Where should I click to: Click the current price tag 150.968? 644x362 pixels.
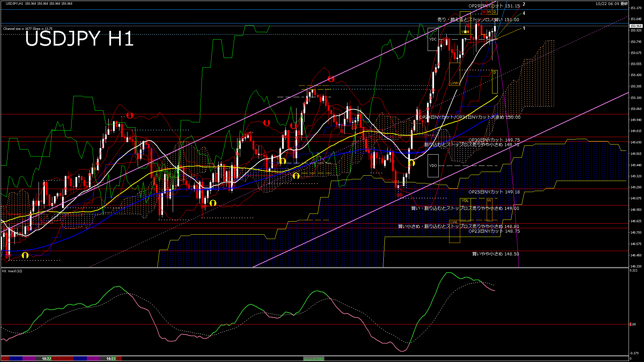636,26
